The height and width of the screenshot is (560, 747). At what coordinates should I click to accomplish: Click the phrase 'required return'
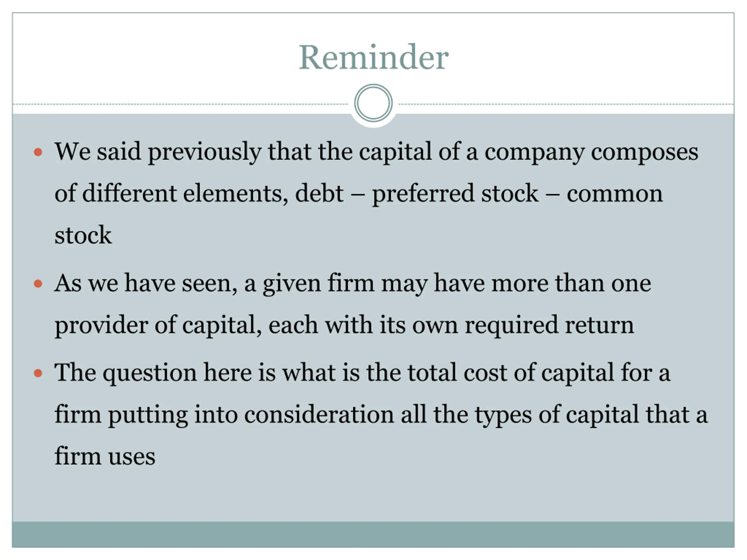(x=549, y=325)
